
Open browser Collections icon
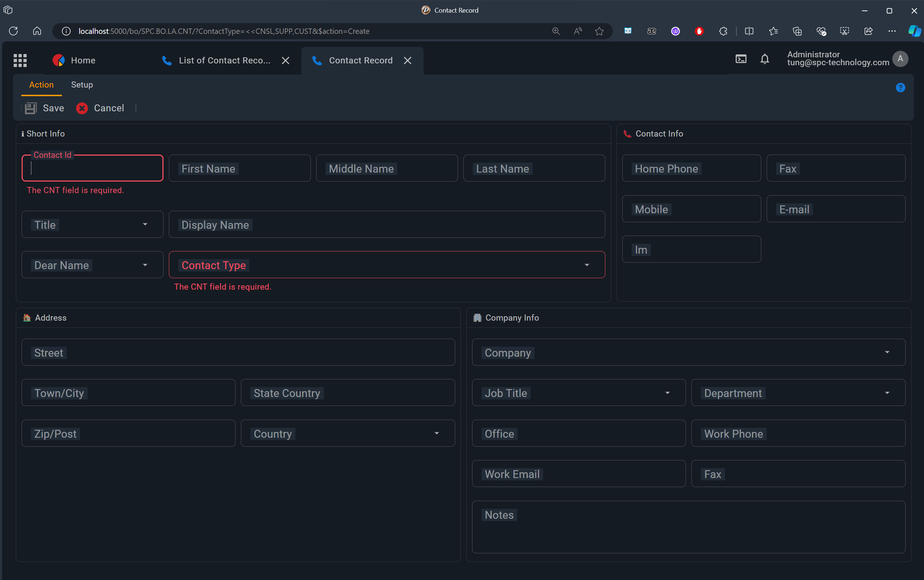pos(797,31)
